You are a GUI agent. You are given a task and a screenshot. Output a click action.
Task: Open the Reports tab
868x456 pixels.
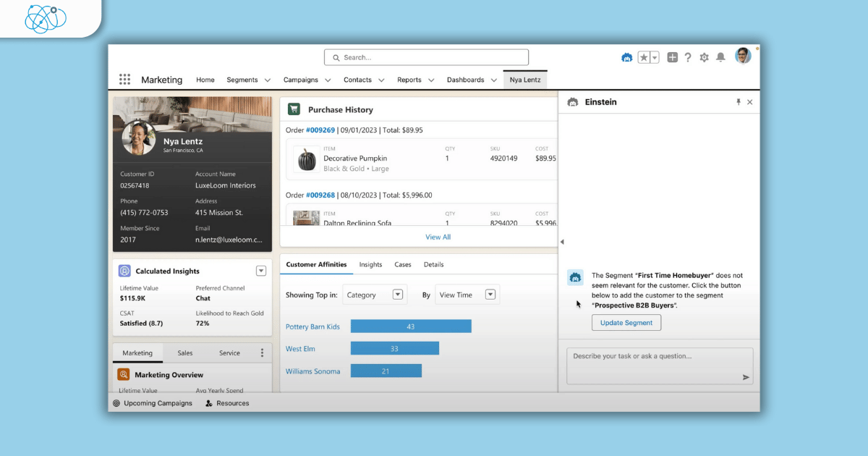[x=409, y=80]
